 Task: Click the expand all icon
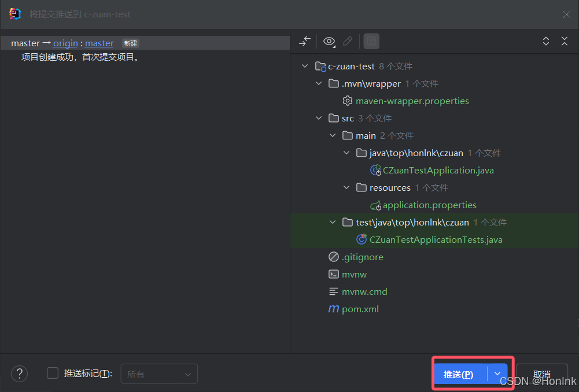(546, 41)
